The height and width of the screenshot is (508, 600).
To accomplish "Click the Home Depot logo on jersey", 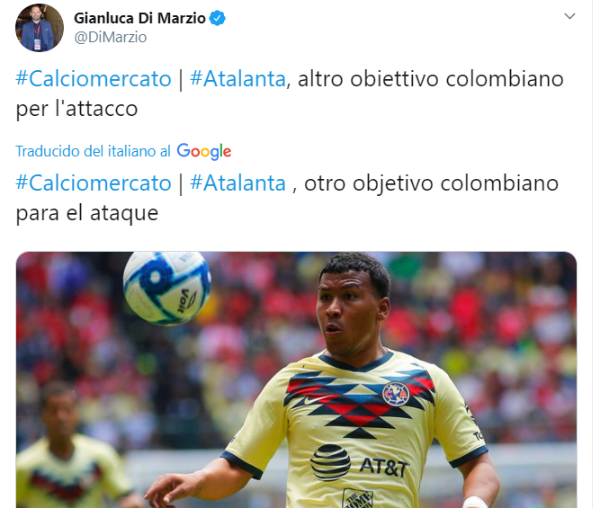I will click(358, 498).
